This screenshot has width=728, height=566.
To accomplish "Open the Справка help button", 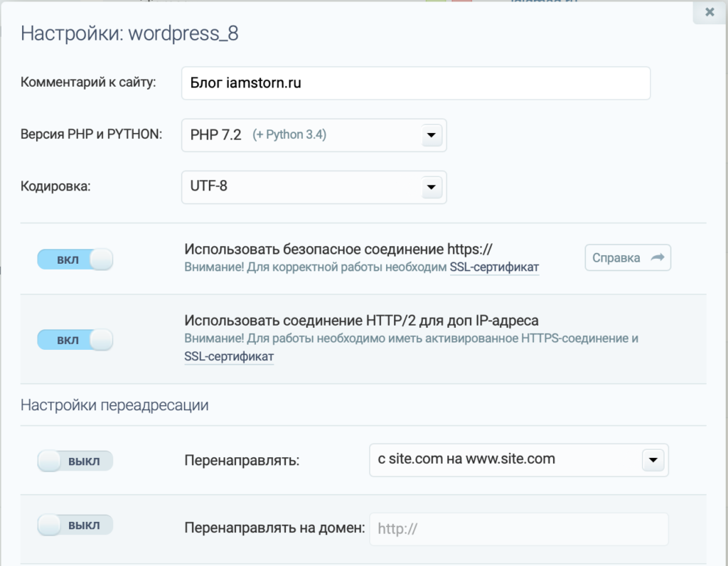I will (628, 257).
